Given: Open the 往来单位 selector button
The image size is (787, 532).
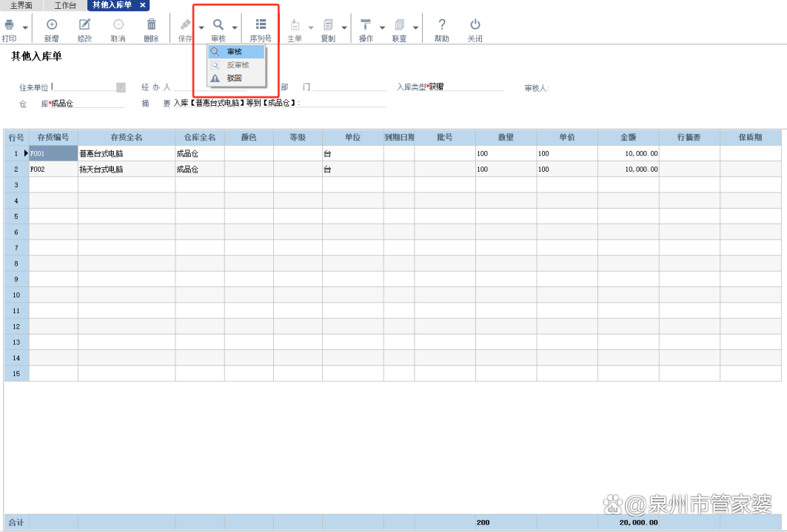Looking at the screenshot, I should (x=121, y=87).
